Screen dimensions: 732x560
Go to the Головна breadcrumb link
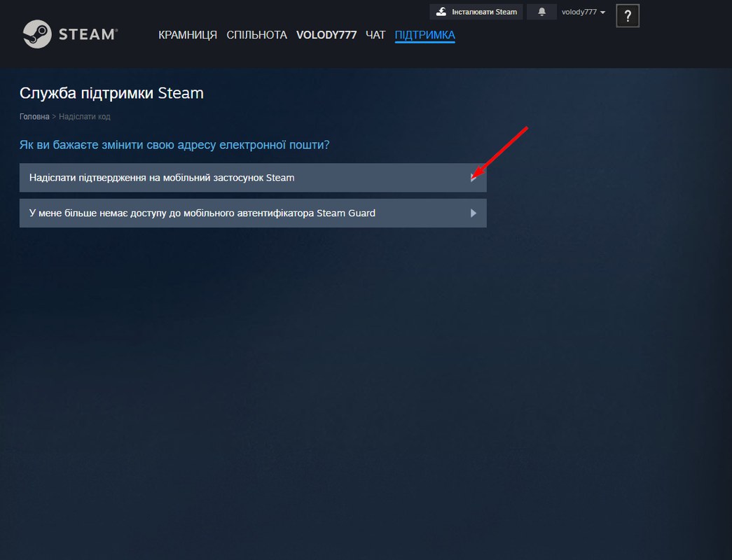34,117
